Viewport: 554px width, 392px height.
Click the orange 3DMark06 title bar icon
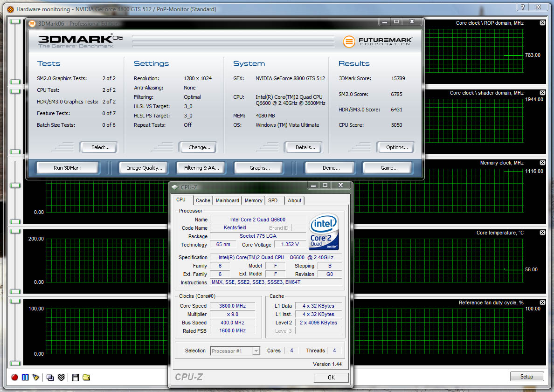point(32,24)
